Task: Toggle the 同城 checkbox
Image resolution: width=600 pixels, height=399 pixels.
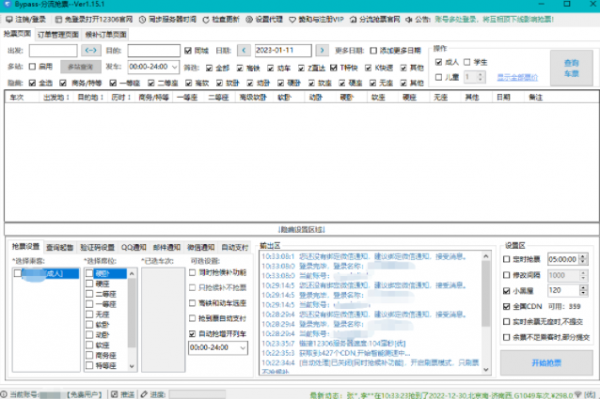Action: pos(188,50)
